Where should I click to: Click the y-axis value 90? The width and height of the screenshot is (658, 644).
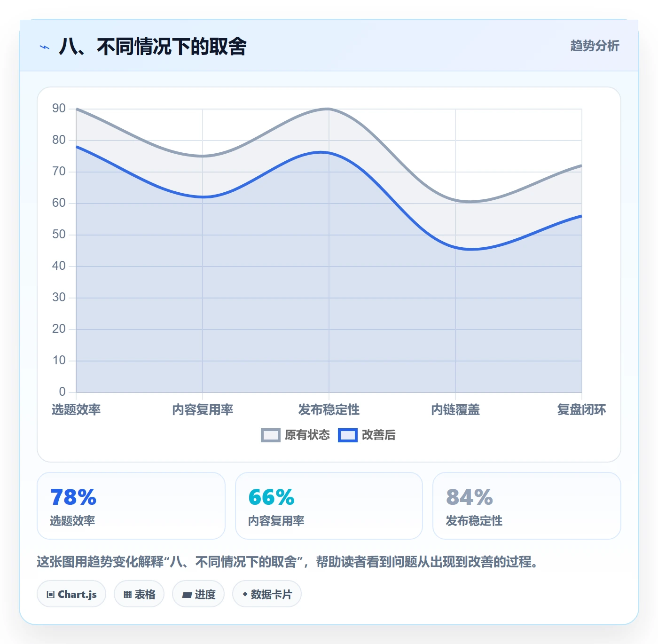click(59, 109)
